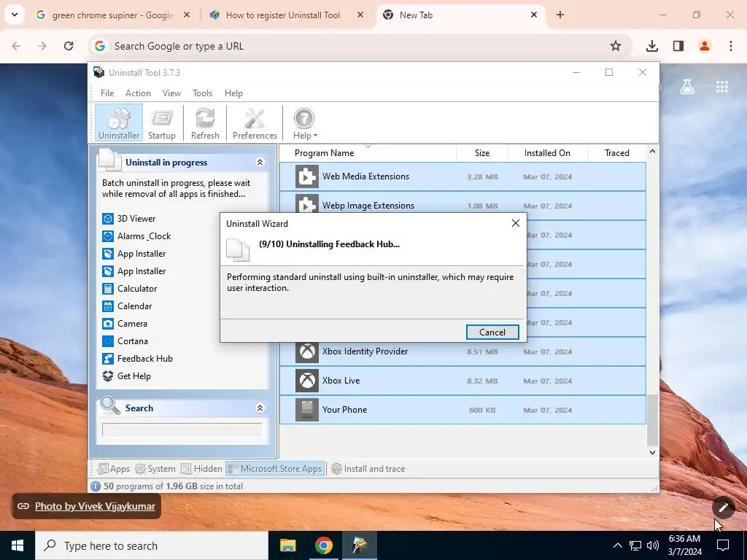Viewport: 747px width, 560px height.
Task: Open a new Chrome tab
Action: [x=560, y=15]
